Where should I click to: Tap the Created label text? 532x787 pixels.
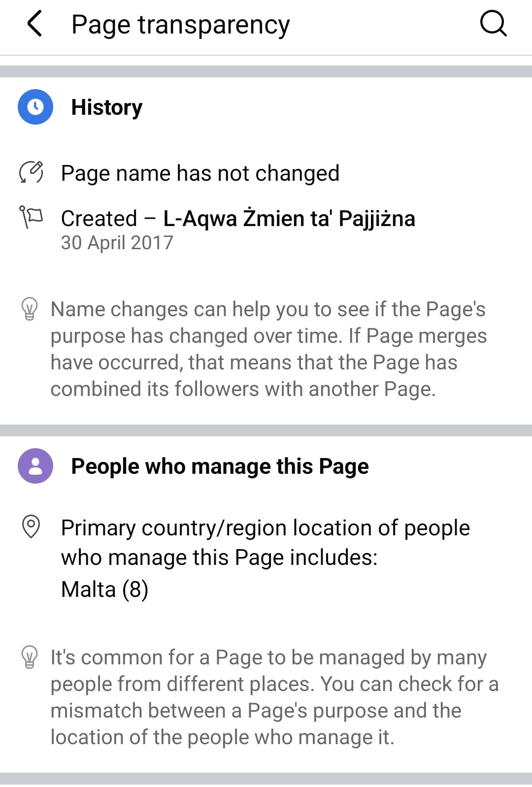point(99,219)
